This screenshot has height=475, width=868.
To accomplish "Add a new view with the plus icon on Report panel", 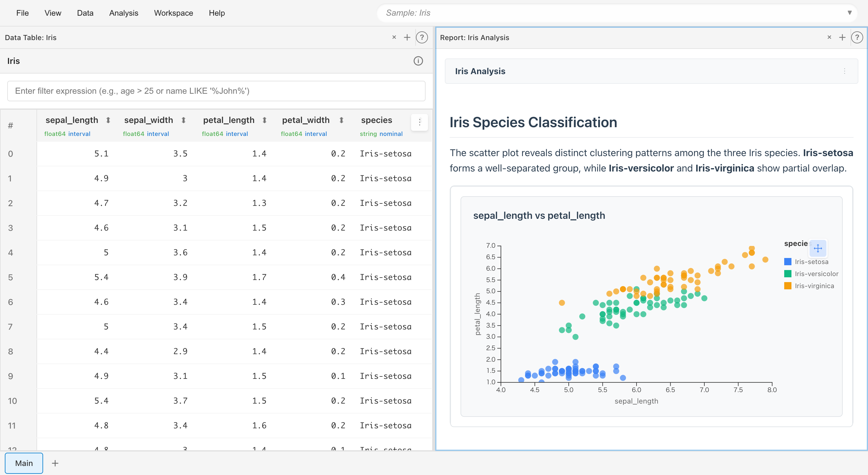I will click(x=842, y=37).
